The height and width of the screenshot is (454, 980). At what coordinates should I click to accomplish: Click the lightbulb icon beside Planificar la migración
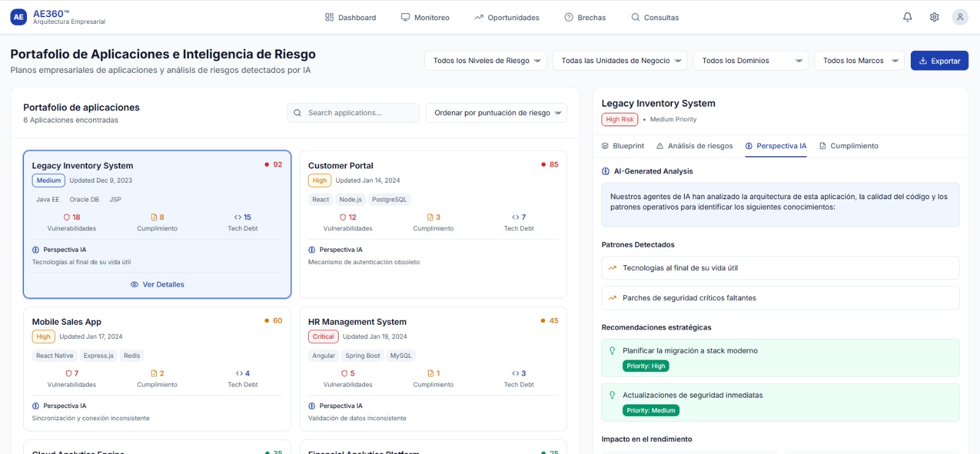tap(612, 351)
